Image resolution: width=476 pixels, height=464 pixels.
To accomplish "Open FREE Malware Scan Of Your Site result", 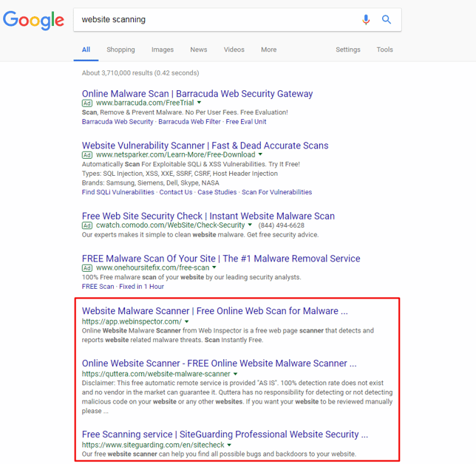I will [221, 259].
